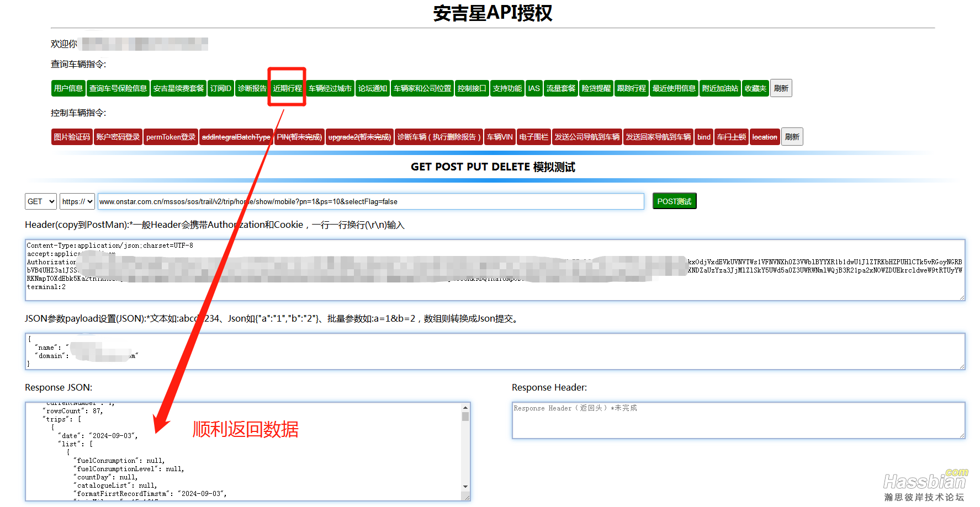
Task: Click the 查询车辆指令: label
Action: pyautogui.click(x=78, y=64)
